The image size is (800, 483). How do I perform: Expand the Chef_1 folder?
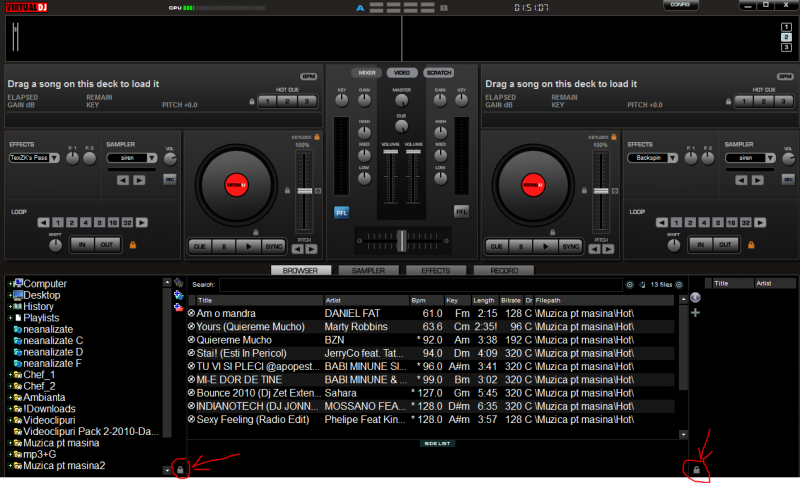coord(10,374)
